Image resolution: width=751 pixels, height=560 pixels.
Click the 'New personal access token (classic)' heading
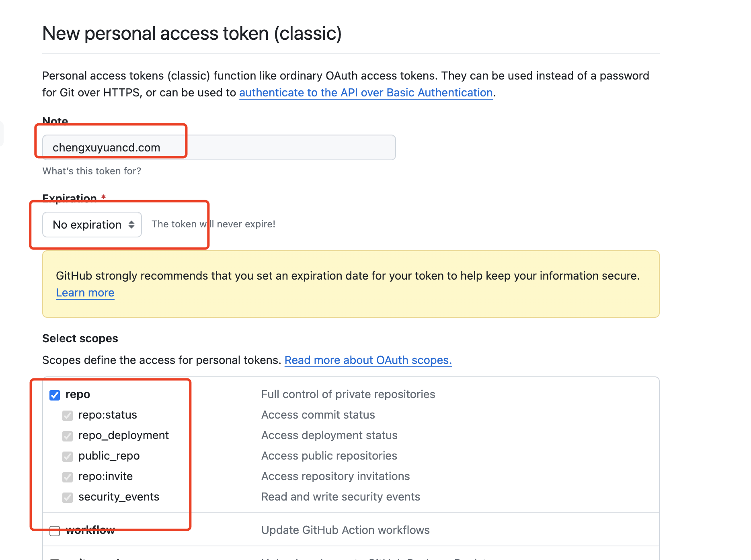(192, 33)
